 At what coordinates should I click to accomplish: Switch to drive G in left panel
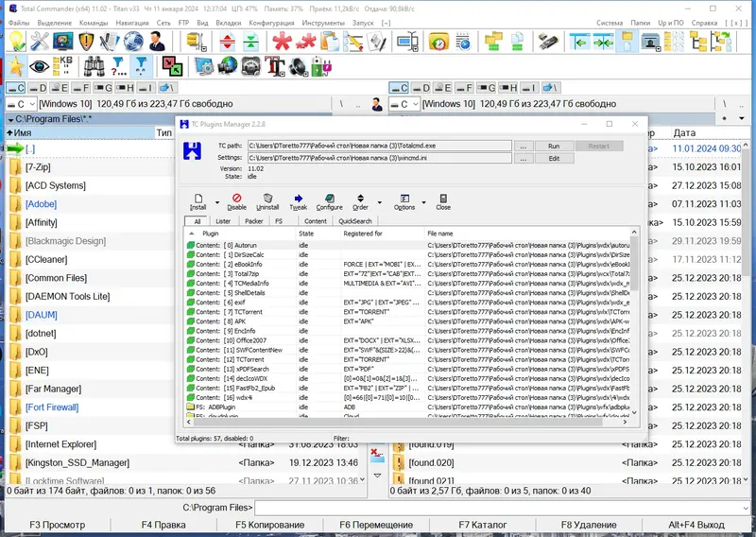click(103, 88)
